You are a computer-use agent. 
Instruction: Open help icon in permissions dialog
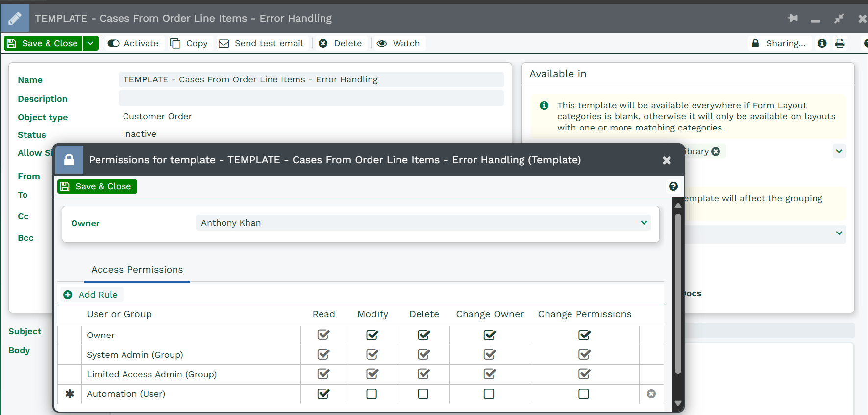click(x=673, y=186)
